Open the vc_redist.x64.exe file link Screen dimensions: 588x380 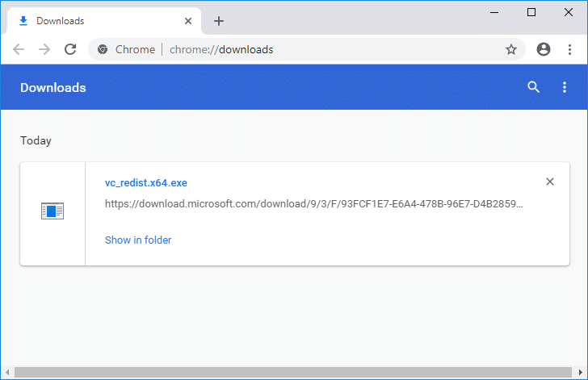(146, 183)
